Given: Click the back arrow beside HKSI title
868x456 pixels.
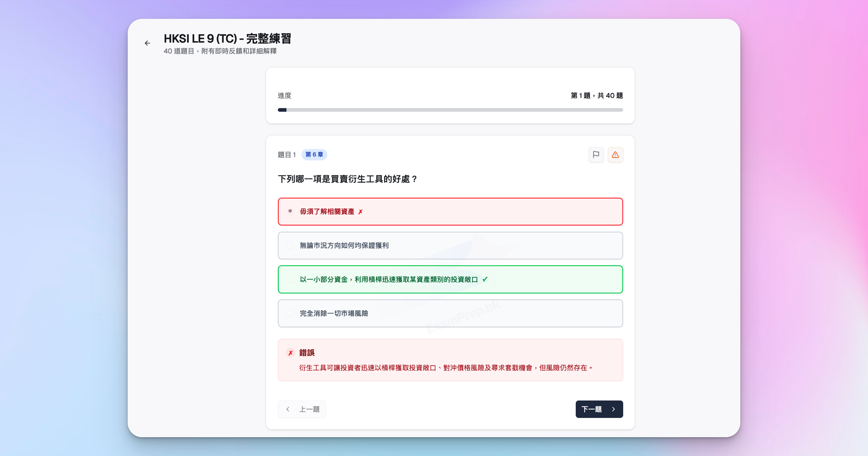Looking at the screenshot, I should (x=147, y=43).
